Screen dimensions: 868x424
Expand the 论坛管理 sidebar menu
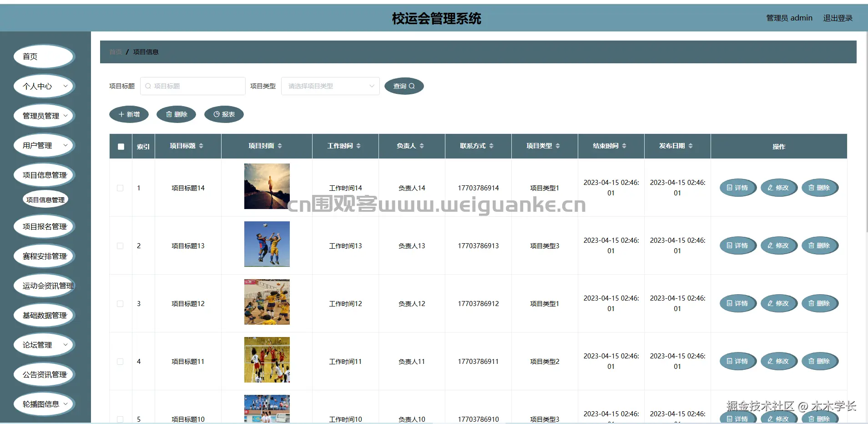pos(44,345)
